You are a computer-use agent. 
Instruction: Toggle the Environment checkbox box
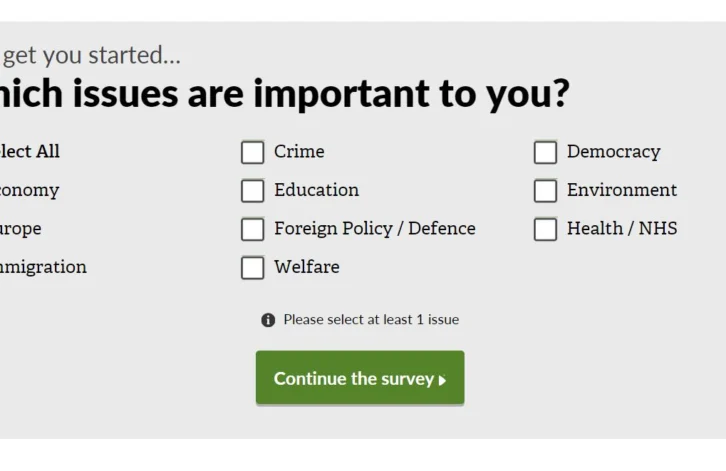click(545, 190)
